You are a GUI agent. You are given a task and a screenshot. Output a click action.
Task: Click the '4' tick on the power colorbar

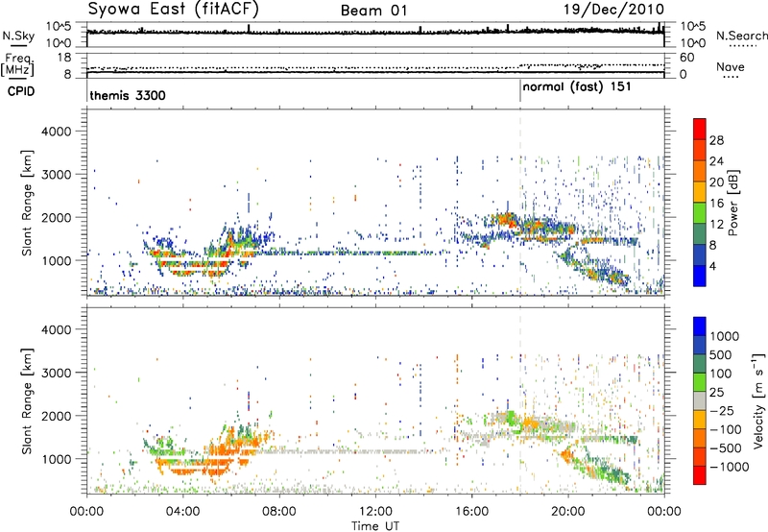pos(713,267)
